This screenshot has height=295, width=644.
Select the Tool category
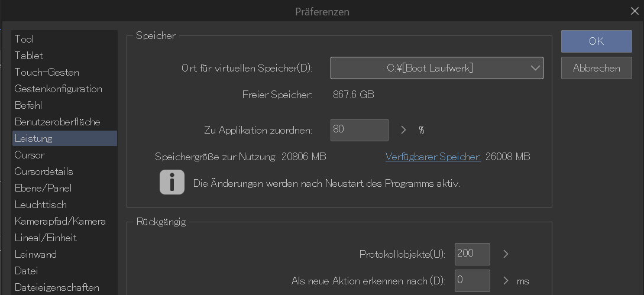pos(24,39)
